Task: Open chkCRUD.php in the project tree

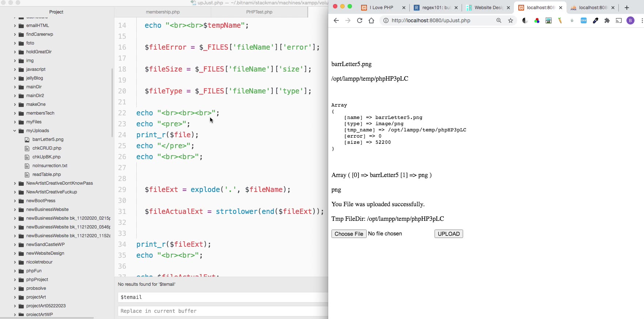Action: click(x=47, y=148)
